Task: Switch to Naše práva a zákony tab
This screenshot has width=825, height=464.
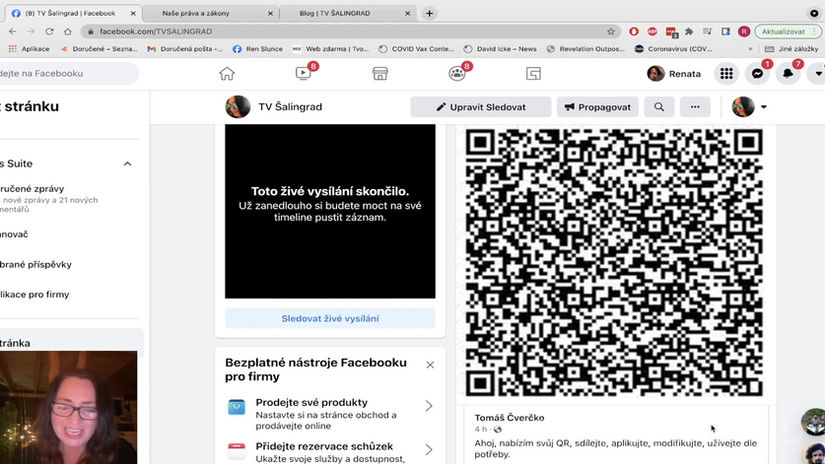Action: (x=209, y=13)
